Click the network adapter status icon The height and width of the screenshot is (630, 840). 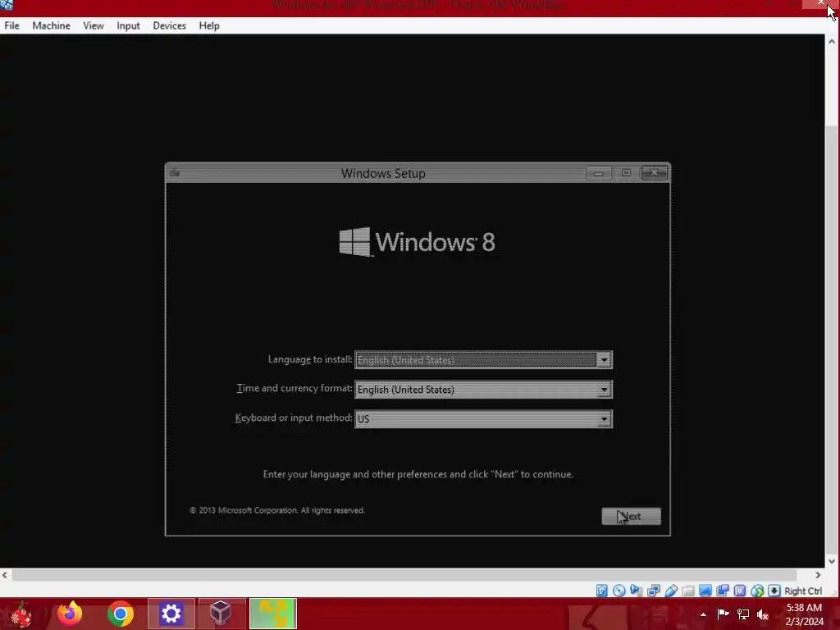[654, 591]
